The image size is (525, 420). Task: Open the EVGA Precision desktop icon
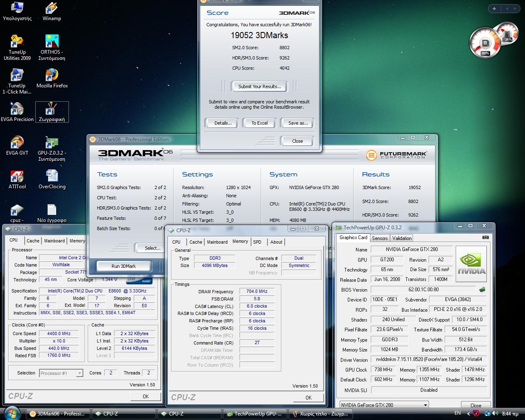[17, 112]
